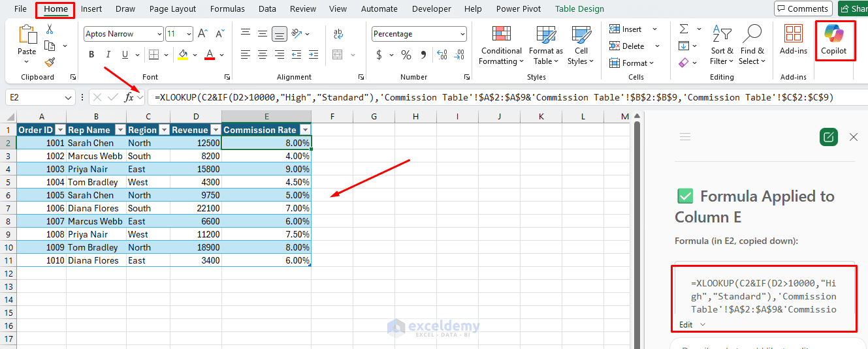868x349 pixels.
Task: Open Cell Styles gallery
Action: (581, 46)
